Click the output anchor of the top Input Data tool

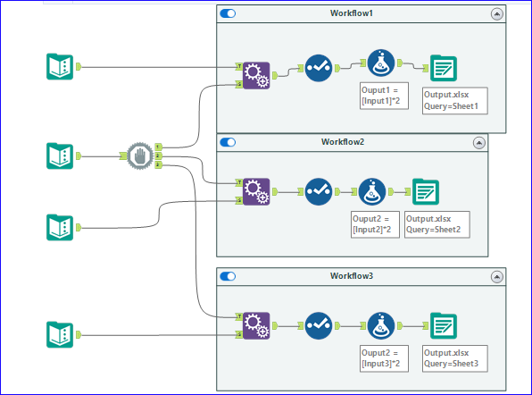(79, 66)
